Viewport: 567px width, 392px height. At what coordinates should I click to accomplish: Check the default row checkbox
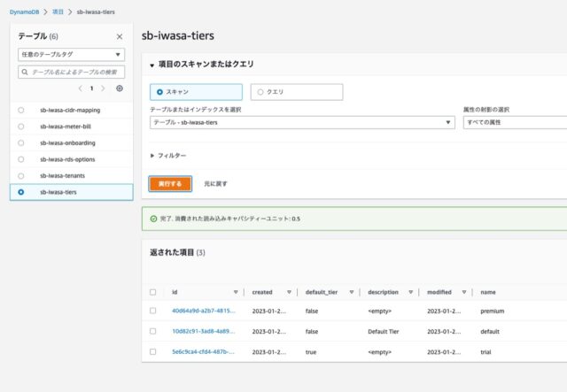coord(153,331)
